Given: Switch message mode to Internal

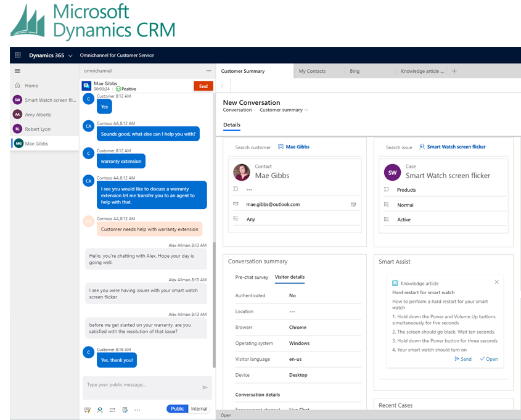Looking at the screenshot, I should coord(199,409).
